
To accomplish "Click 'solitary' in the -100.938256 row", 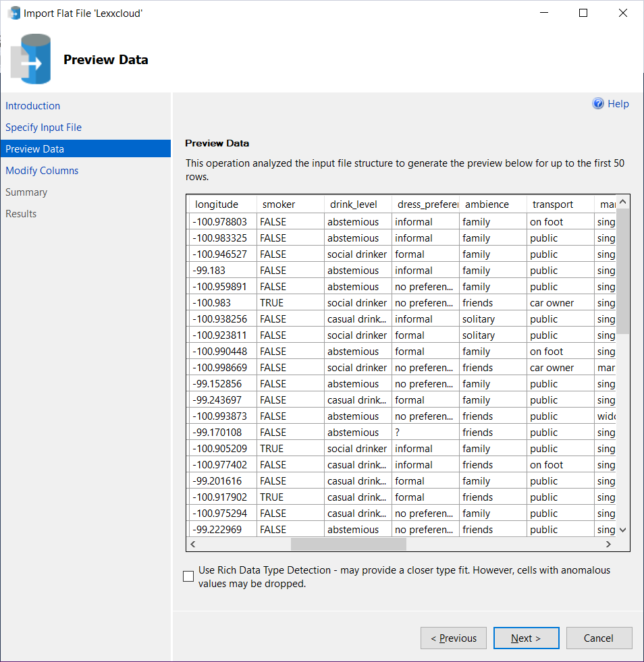I will [x=493, y=319].
